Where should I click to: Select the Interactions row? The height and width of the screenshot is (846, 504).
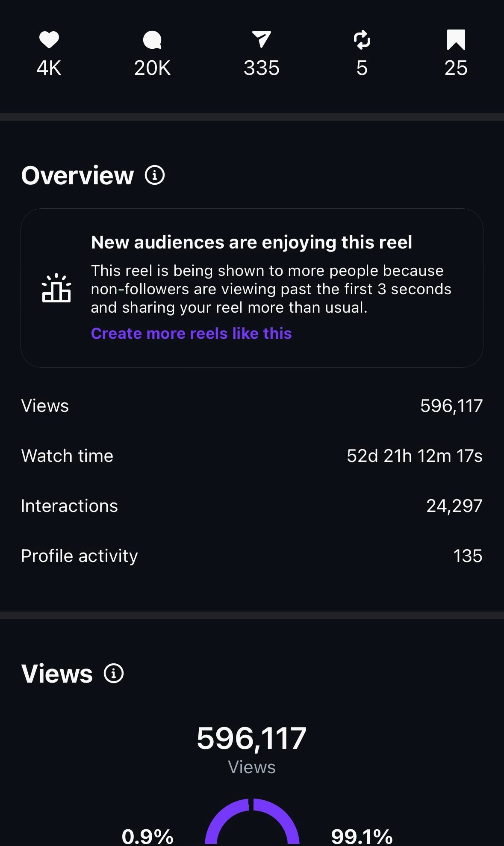click(x=252, y=506)
